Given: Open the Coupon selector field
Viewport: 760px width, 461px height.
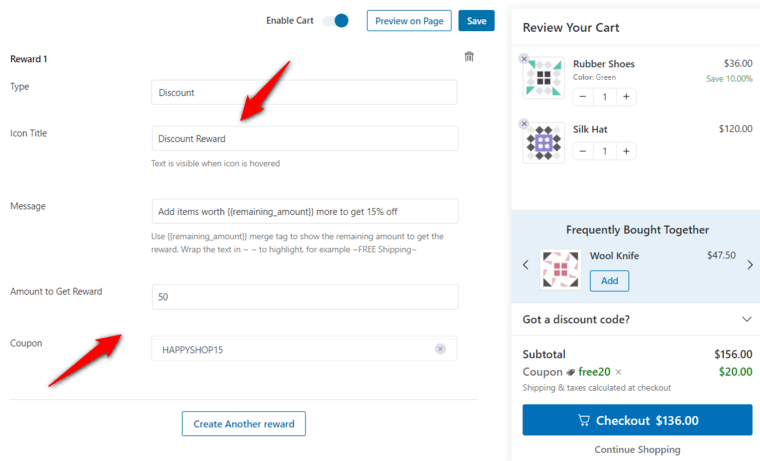Looking at the screenshot, I should (x=304, y=349).
